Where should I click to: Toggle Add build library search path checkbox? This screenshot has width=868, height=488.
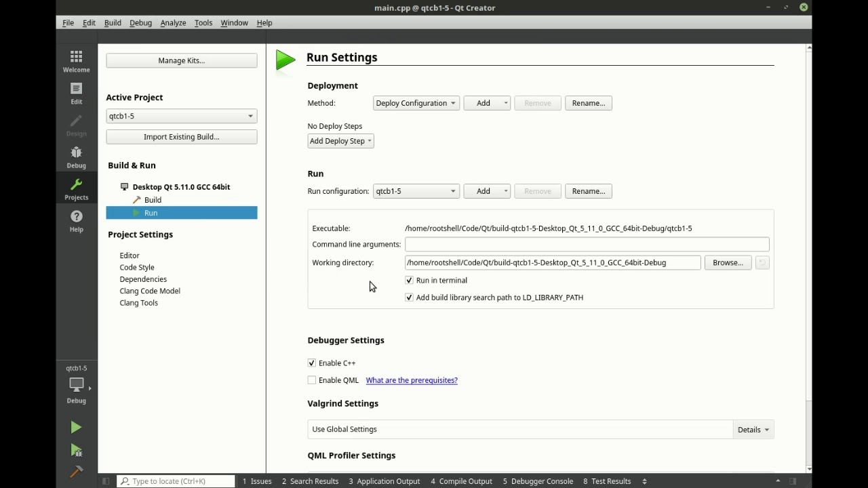coord(409,298)
